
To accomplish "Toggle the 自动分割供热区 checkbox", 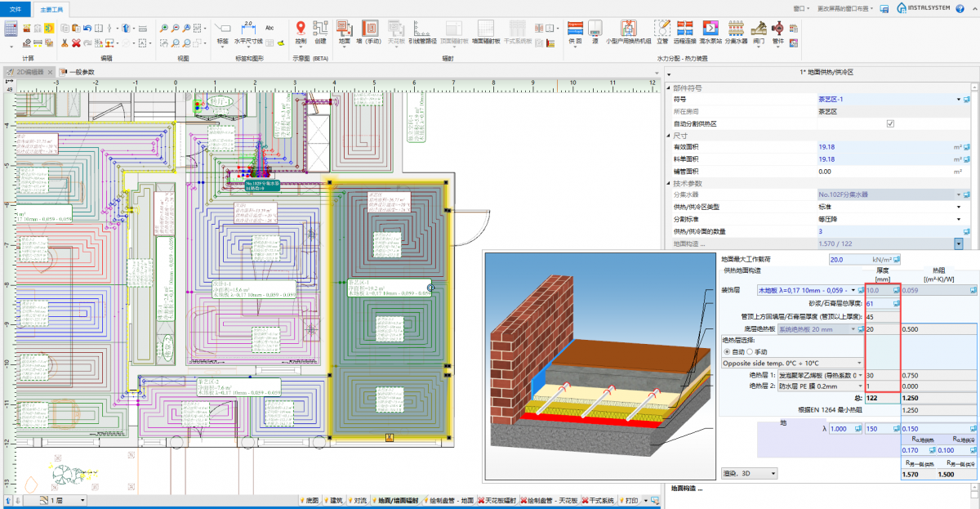I will click(890, 123).
